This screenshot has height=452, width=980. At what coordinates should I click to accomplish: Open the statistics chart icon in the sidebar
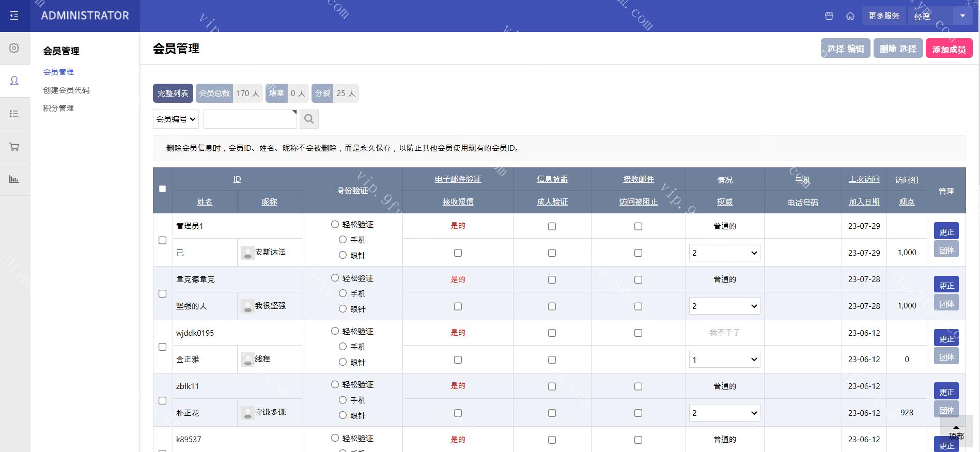(x=14, y=179)
